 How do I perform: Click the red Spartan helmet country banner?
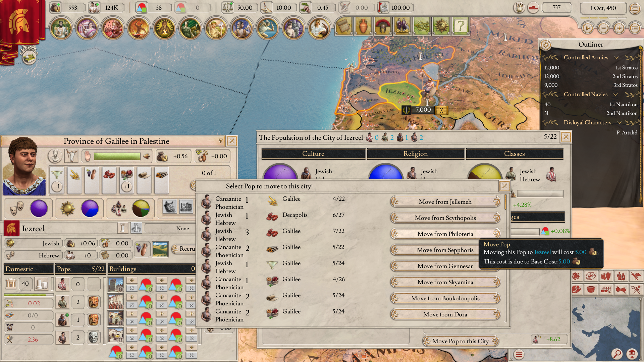click(19, 22)
